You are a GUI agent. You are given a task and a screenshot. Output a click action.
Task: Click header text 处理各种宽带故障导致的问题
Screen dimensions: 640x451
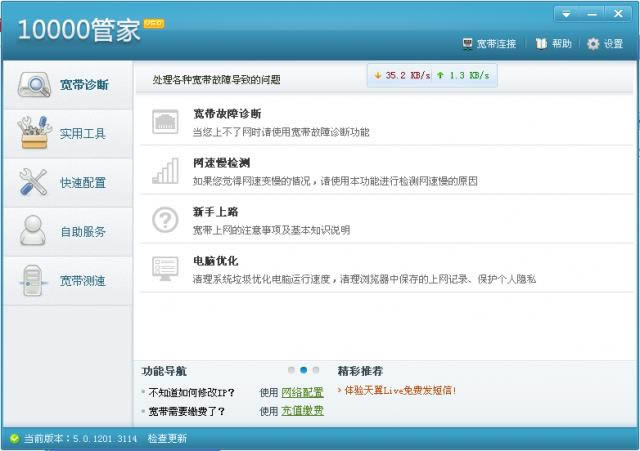(x=216, y=80)
